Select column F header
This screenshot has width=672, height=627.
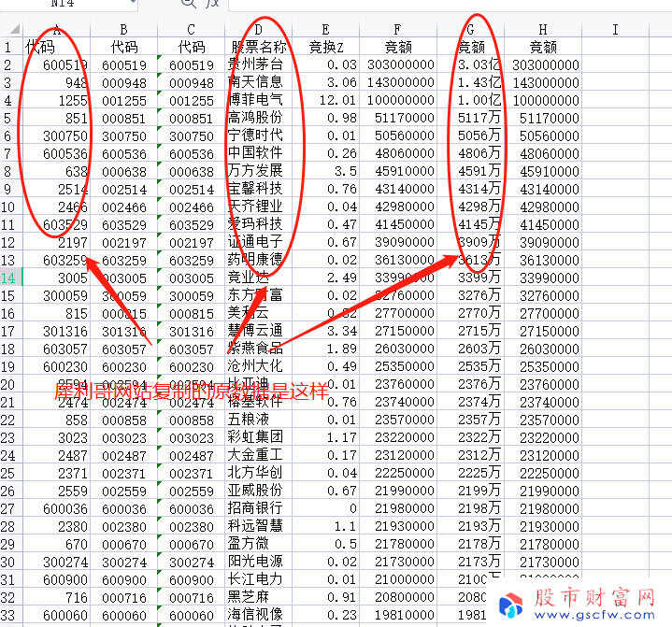(398, 30)
